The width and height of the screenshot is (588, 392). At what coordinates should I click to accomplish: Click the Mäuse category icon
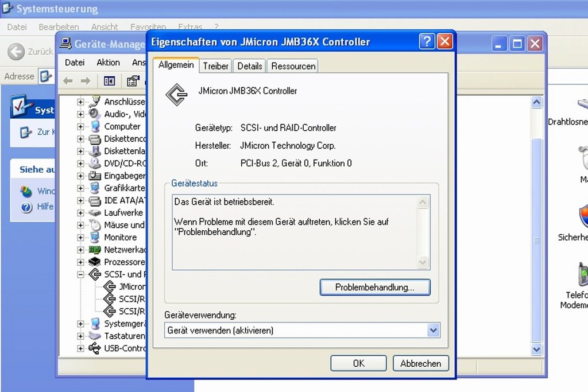[x=95, y=225]
